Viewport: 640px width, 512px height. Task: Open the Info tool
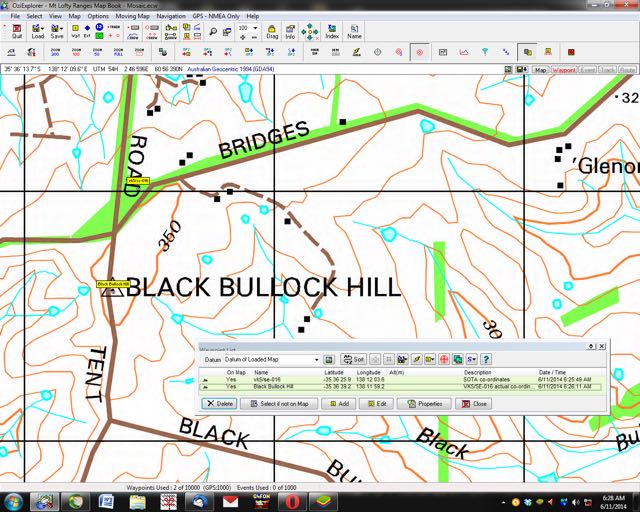(x=289, y=32)
